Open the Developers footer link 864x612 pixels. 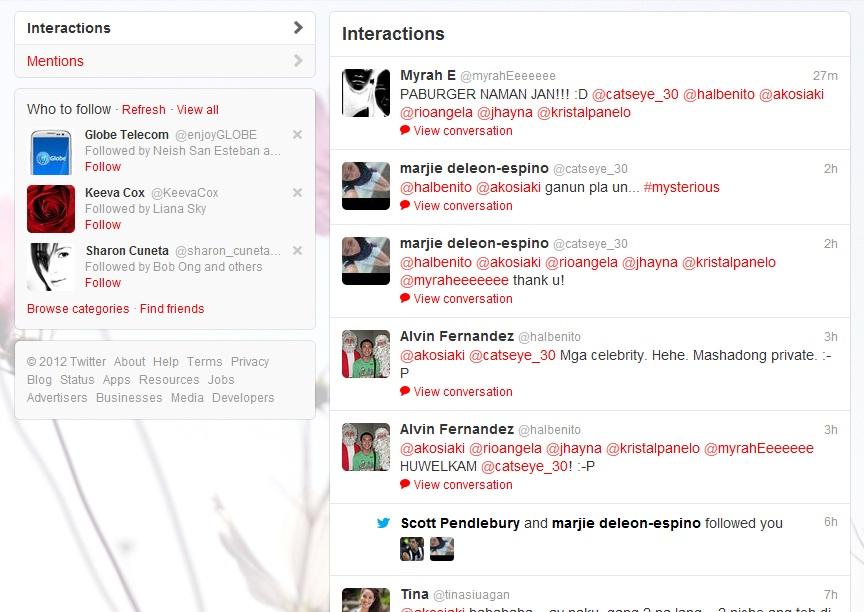[243, 398]
